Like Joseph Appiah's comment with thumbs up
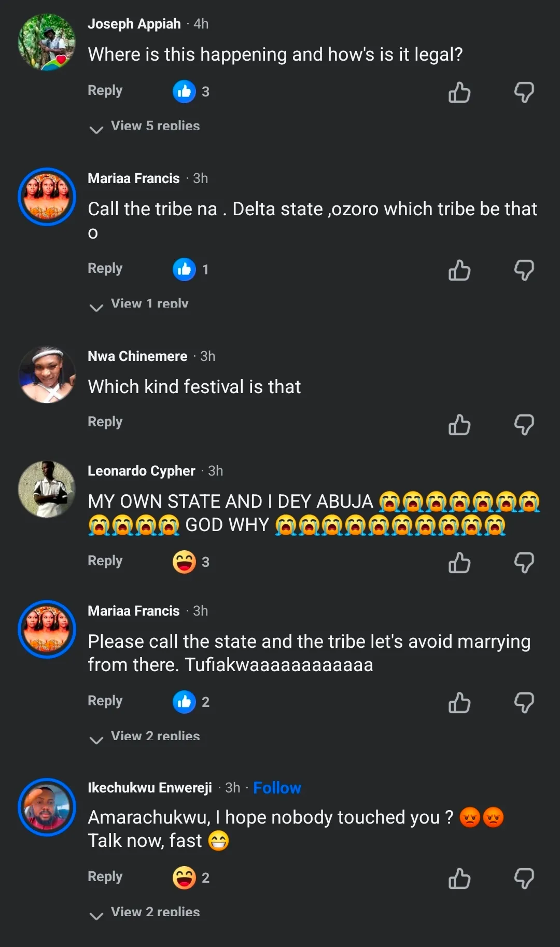The width and height of the screenshot is (560, 947). (459, 93)
